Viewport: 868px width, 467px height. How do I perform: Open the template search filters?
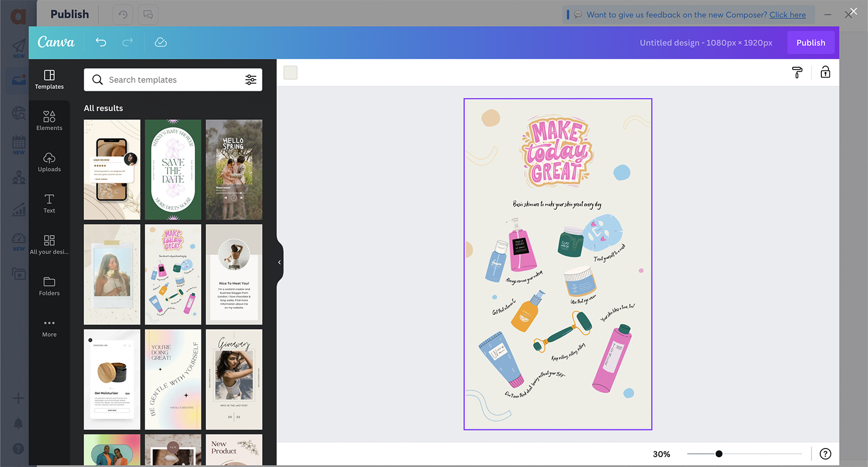click(251, 80)
